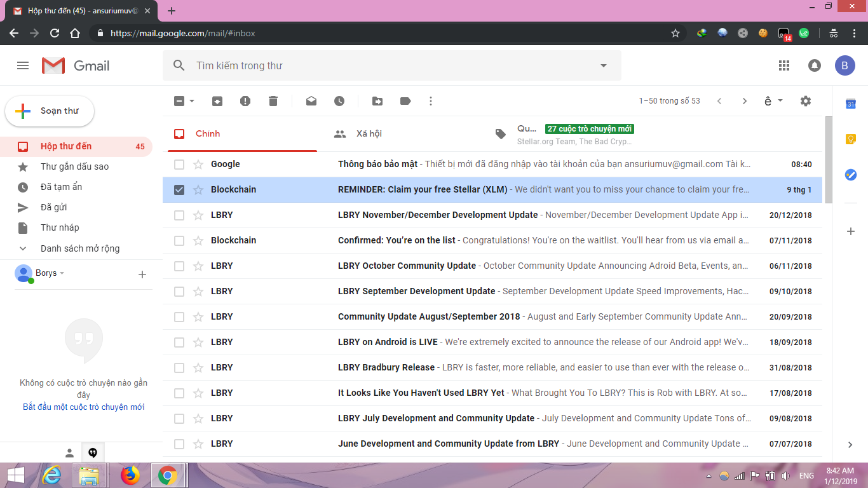Tick checkbox for LBRY October Community Update

(x=179, y=266)
